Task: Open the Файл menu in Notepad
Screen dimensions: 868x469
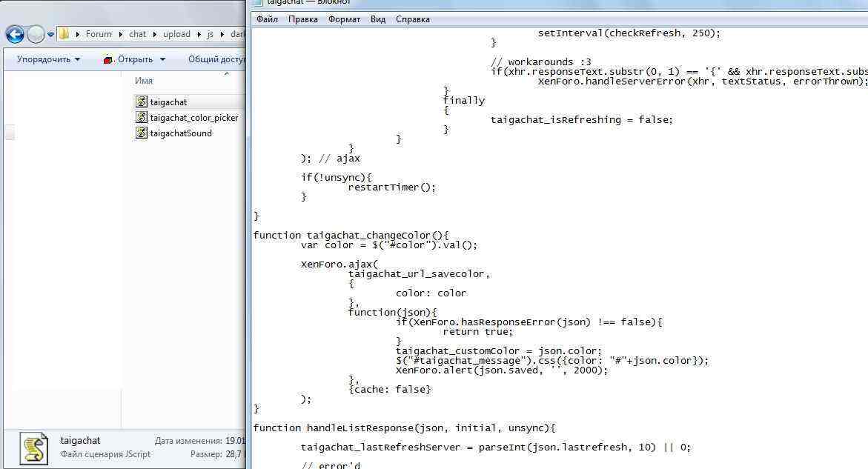Action: click(267, 19)
